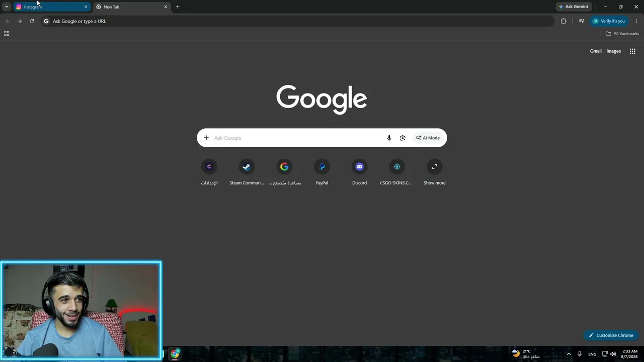This screenshot has width=644, height=362.
Task: Click the microphone tray icon
Action: [x=580, y=354]
